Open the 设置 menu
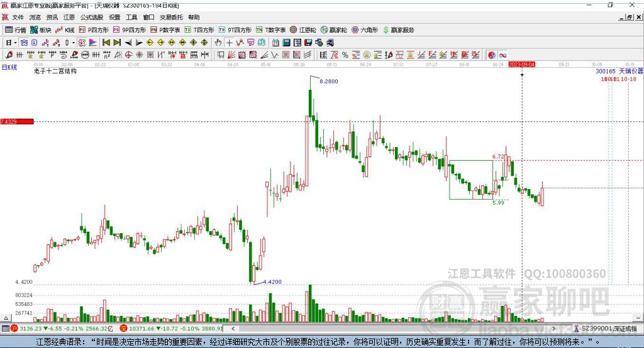The height and width of the screenshot is (348, 644). [114, 17]
